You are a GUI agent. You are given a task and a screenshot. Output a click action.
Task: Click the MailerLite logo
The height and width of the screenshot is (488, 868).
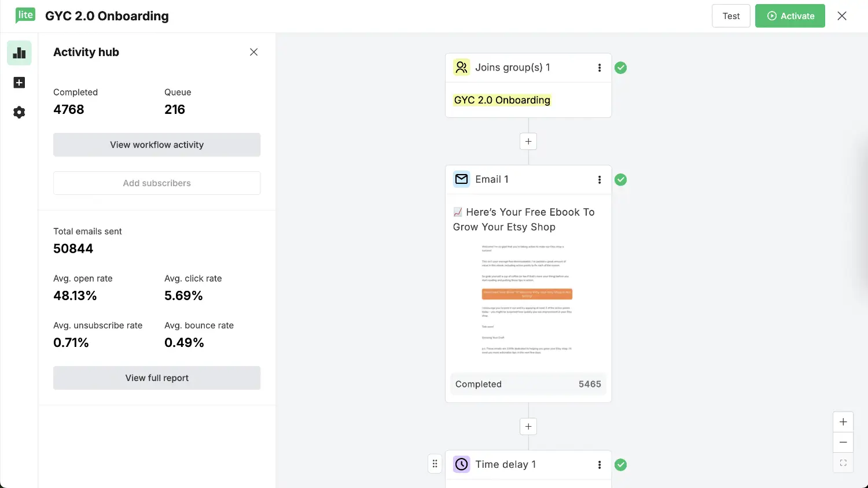pos(25,16)
